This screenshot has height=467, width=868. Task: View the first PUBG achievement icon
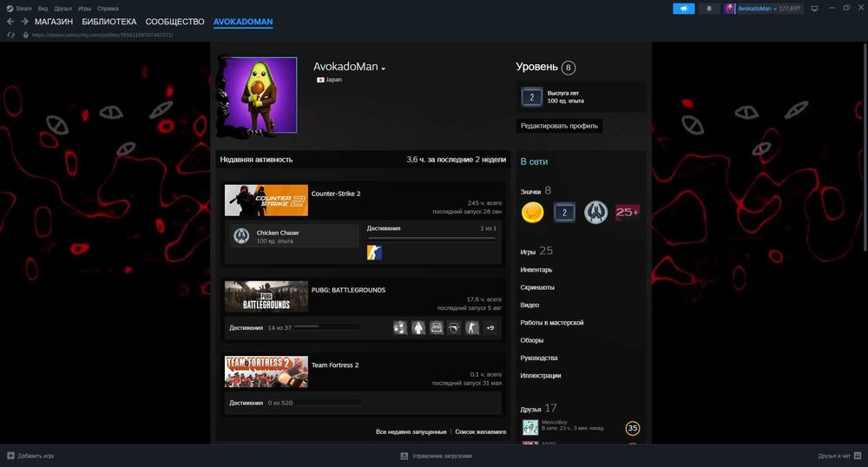coord(399,327)
